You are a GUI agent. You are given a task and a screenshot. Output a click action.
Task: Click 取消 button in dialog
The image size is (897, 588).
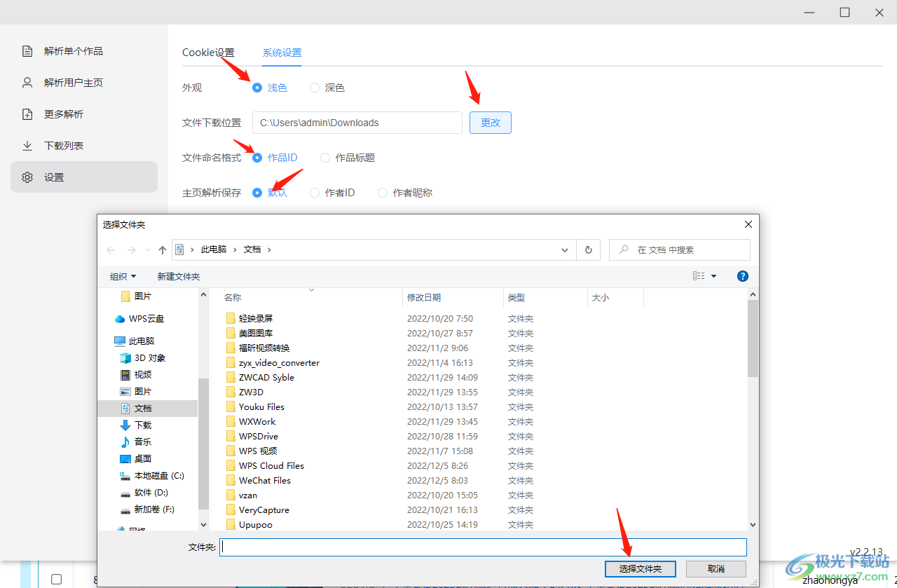[716, 568]
